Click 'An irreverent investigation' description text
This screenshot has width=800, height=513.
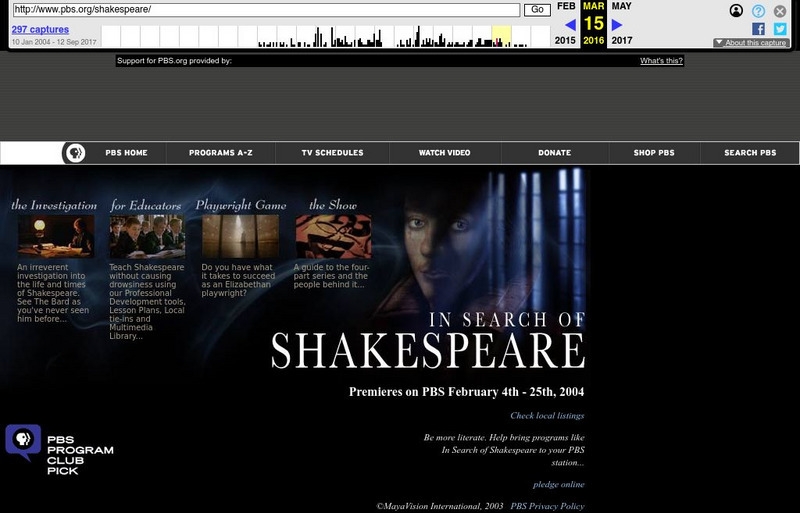coord(53,293)
